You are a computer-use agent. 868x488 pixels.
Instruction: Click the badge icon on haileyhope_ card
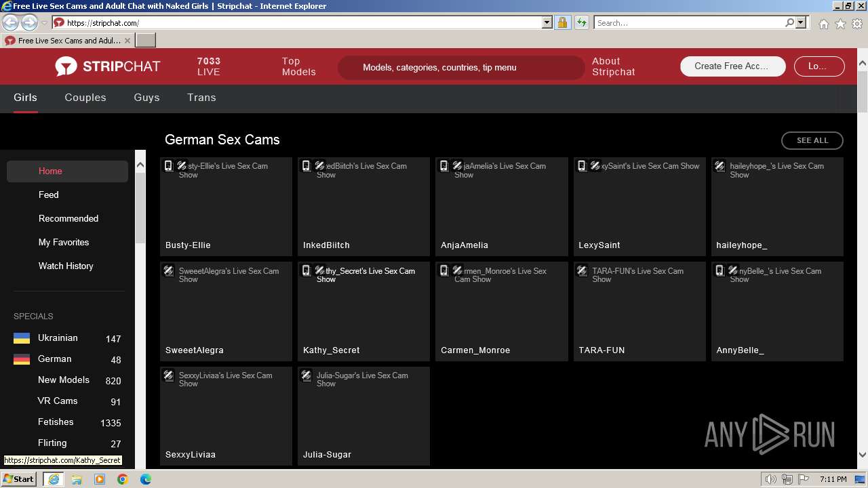(x=720, y=166)
